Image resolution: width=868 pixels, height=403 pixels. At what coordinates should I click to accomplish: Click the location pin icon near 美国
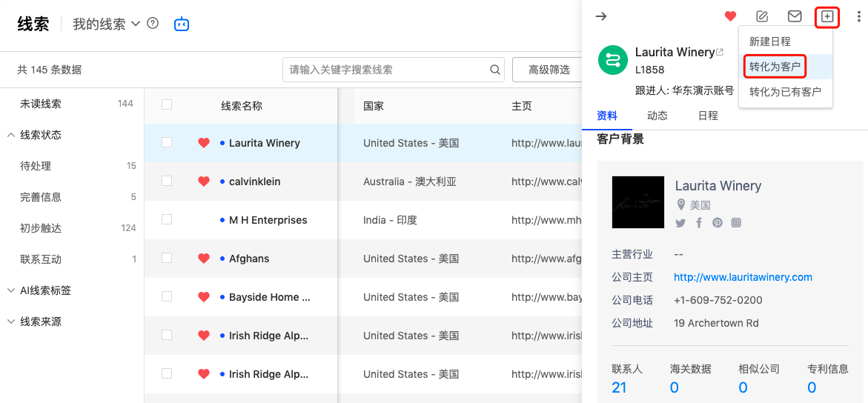681,204
